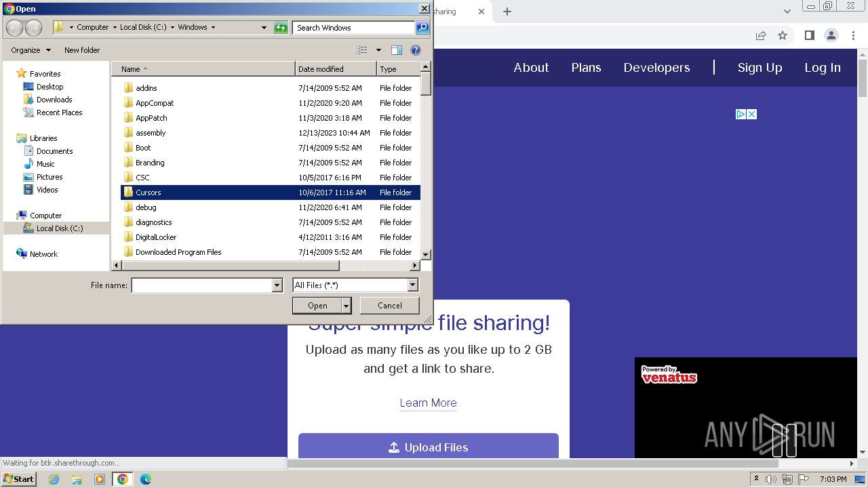Screen dimensions: 868x488
Task: Open the Documents library
Action: 54,151
